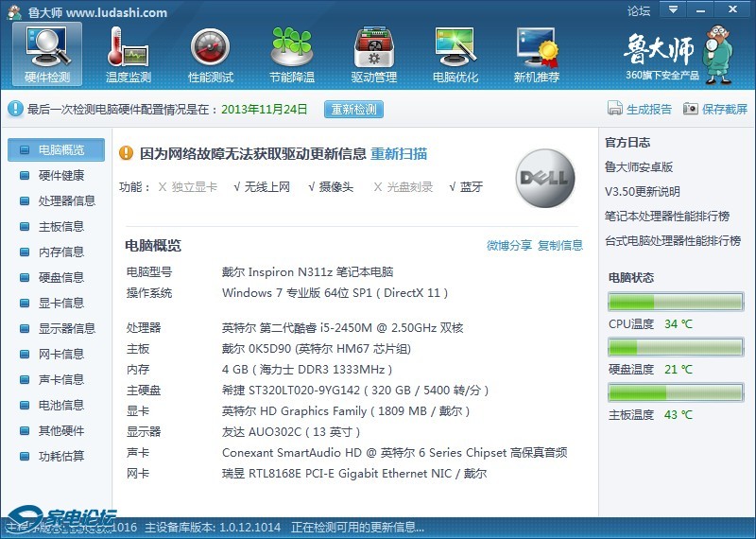Switch to 显卡信息 sidebar entry
The height and width of the screenshot is (539, 756).
(x=60, y=303)
